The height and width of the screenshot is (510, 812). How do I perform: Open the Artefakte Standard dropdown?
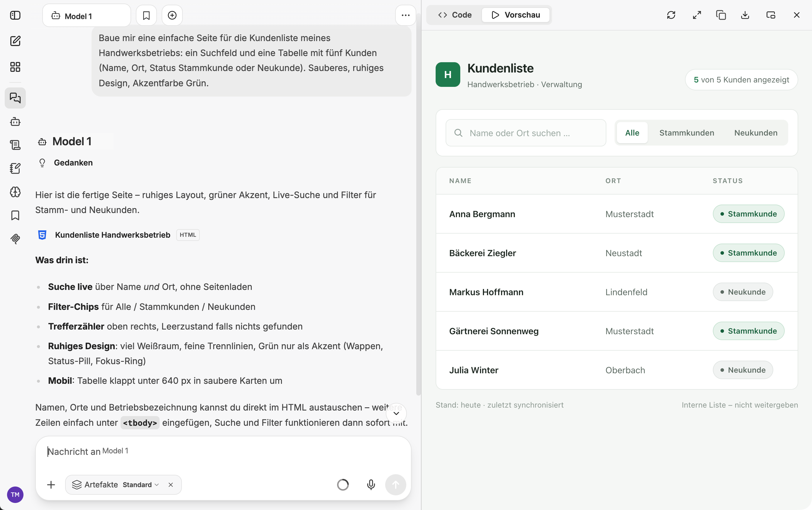(x=141, y=485)
